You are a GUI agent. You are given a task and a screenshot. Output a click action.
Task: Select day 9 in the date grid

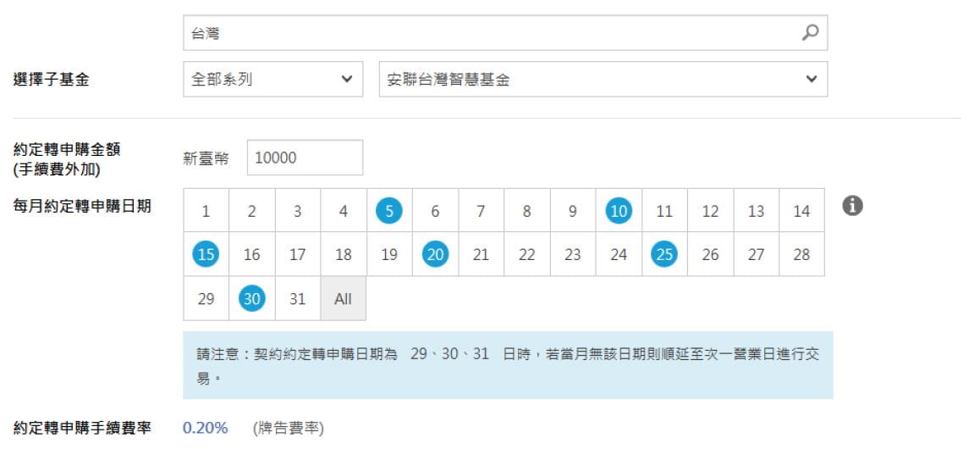572,211
